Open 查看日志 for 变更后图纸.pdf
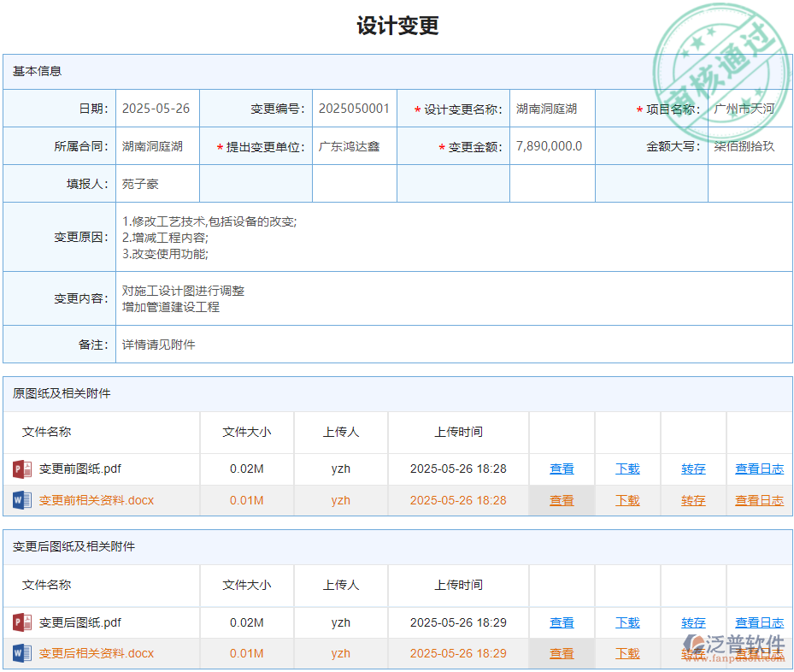794x672 pixels. click(759, 622)
